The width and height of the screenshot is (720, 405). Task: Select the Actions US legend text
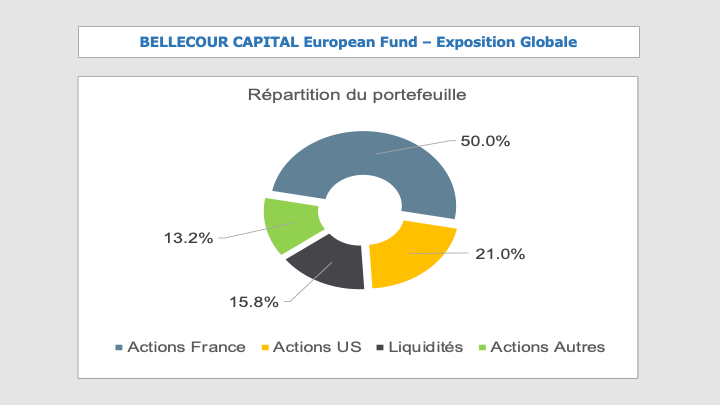pyautogui.click(x=317, y=347)
